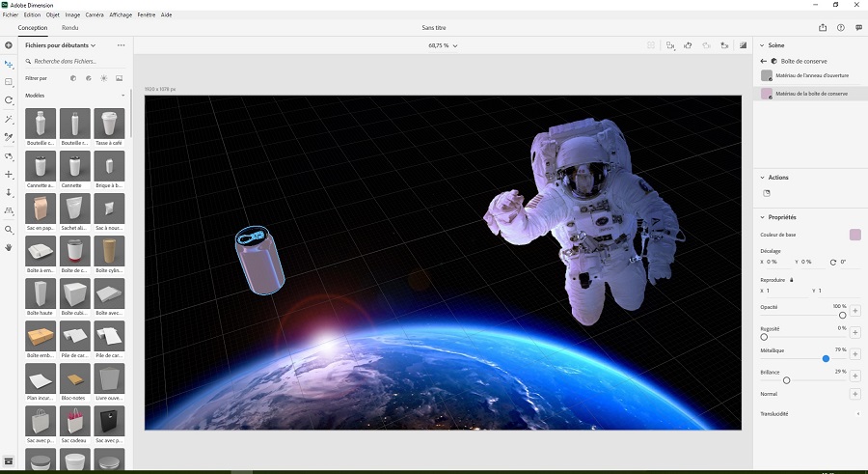The width and height of the screenshot is (868, 474).
Task: Open the Couleur de base color swatch
Action: click(x=855, y=235)
